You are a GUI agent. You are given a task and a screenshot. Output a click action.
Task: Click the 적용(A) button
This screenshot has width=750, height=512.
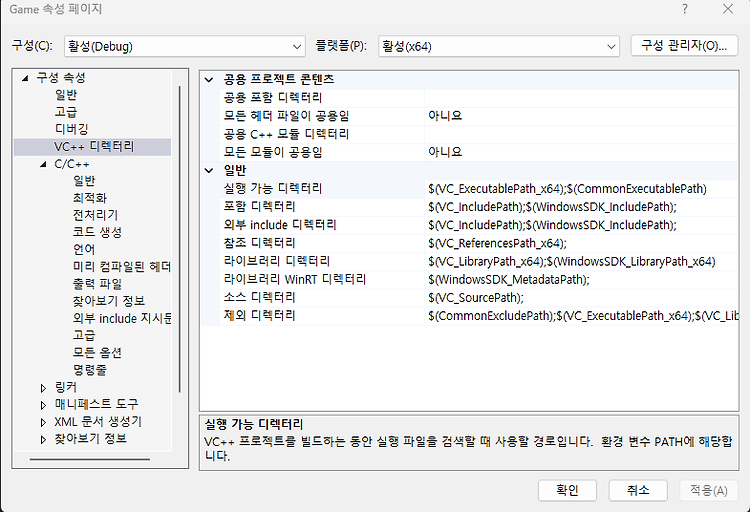click(x=708, y=490)
